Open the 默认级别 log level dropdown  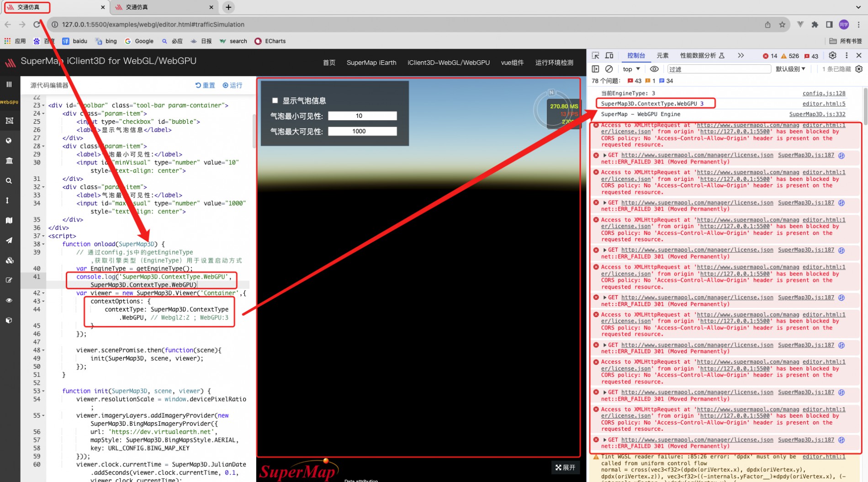point(790,69)
